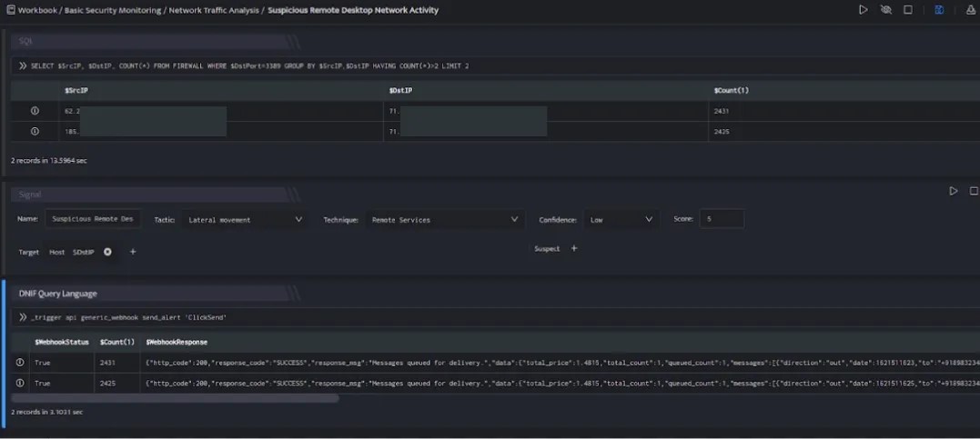Click the prompt chevrons before the _trigger query
980x439 pixels.
pos(23,317)
